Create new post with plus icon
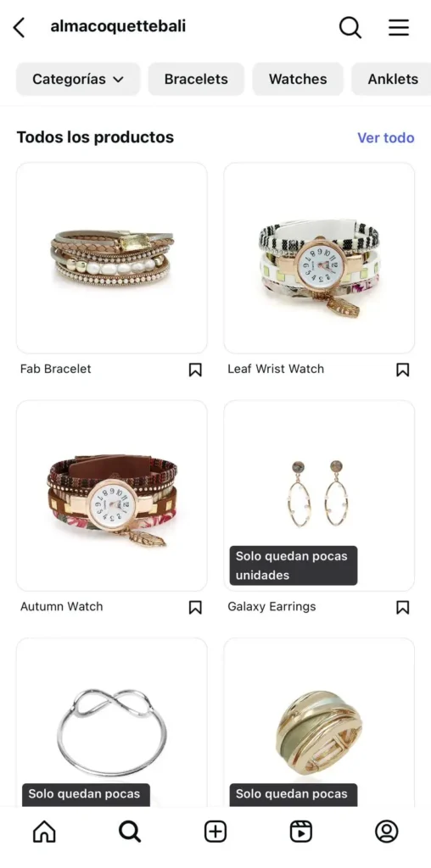This screenshot has width=431, height=868. (x=215, y=832)
